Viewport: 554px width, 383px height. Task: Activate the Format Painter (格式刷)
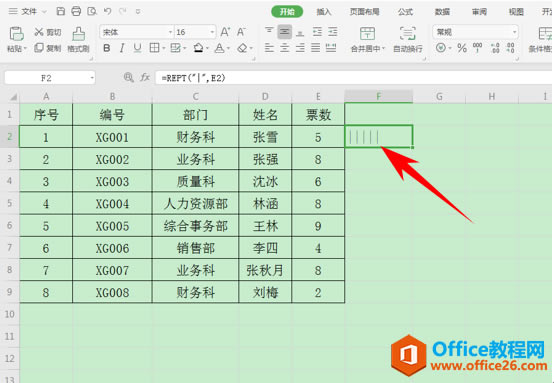point(78,39)
